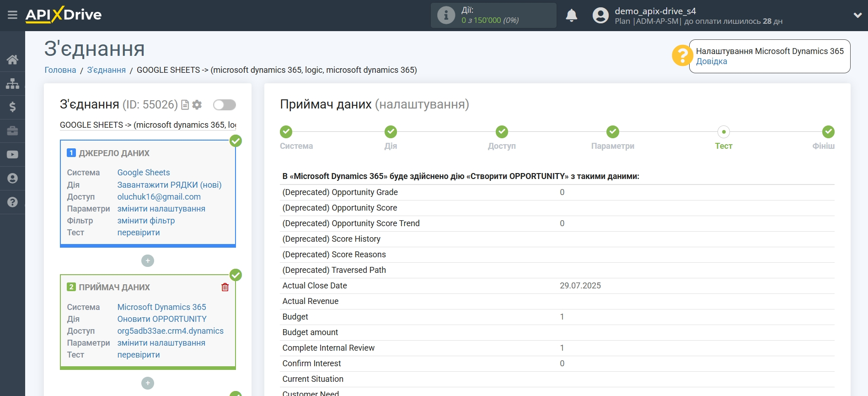Click source перевірити test link
Screen dimensions: 868x396
(139, 233)
